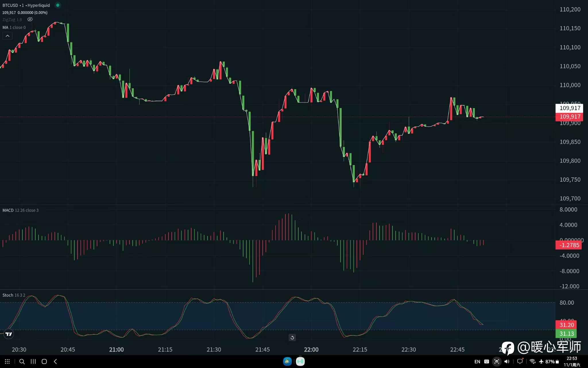The height and width of the screenshot is (368, 588).
Task: Click the 22:53 clock in tray
Action: point(572,359)
